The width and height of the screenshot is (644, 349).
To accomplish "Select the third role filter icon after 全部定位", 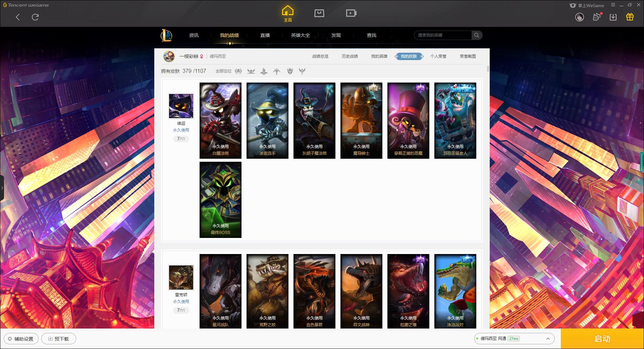I will [x=264, y=71].
